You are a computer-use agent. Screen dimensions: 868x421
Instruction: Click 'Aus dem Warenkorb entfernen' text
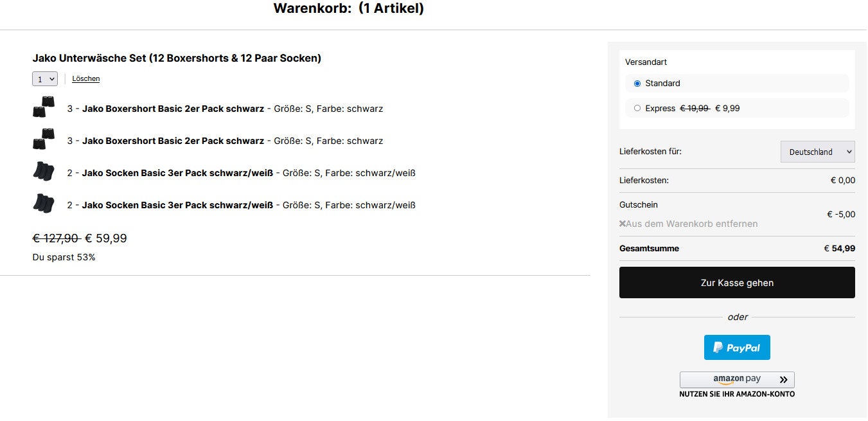tap(692, 224)
